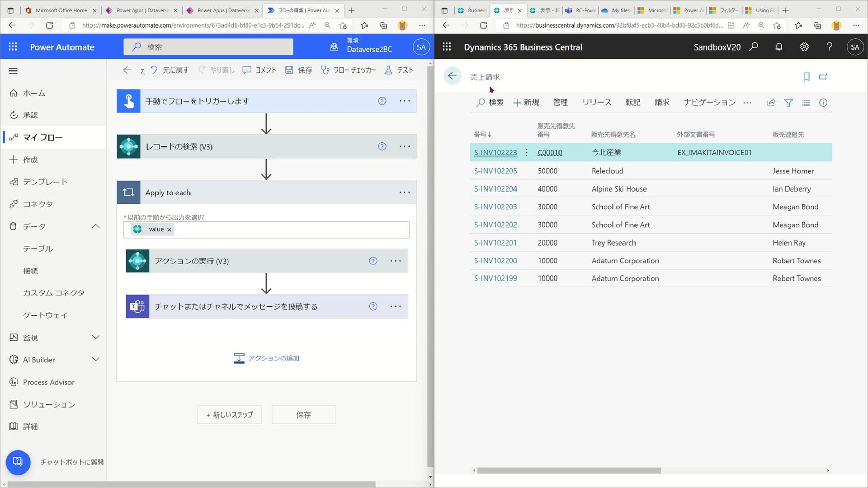868x488 pixels.
Task: Click 新規 in the Business Central action bar
Action: point(526,103)
